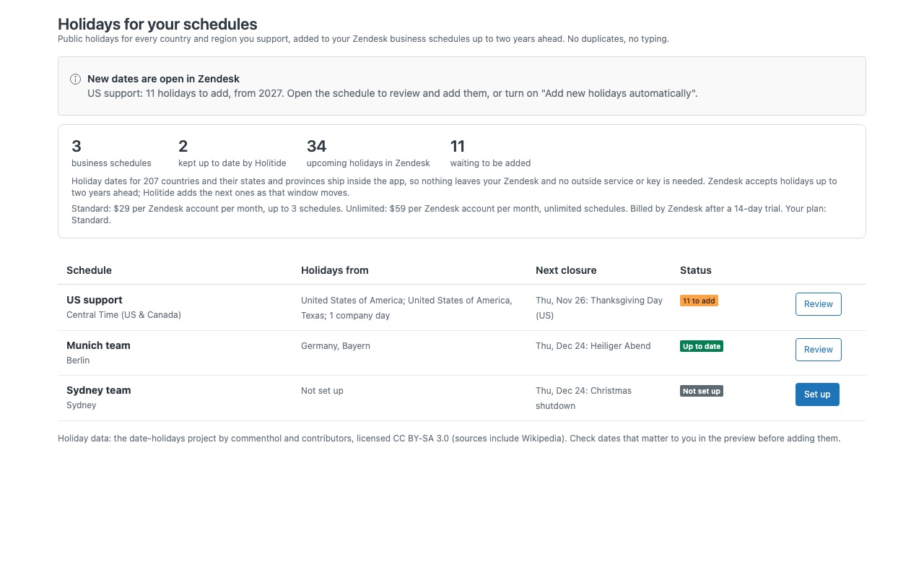Click the "Status" column header
Image resolution: width=924 pixels, height=578 pixels.
click(x=696, y=270)
